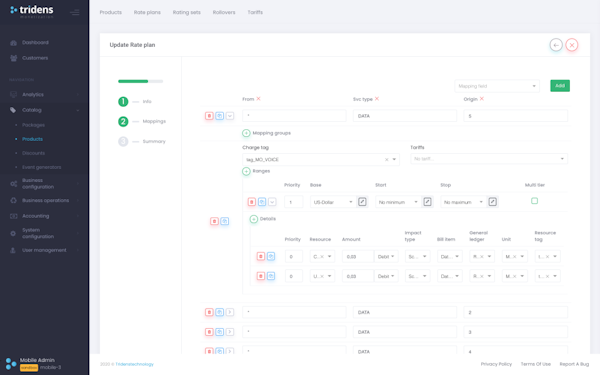Collapse the mapping row with Origin 5
600x375 pixels.
pos(230,116)
